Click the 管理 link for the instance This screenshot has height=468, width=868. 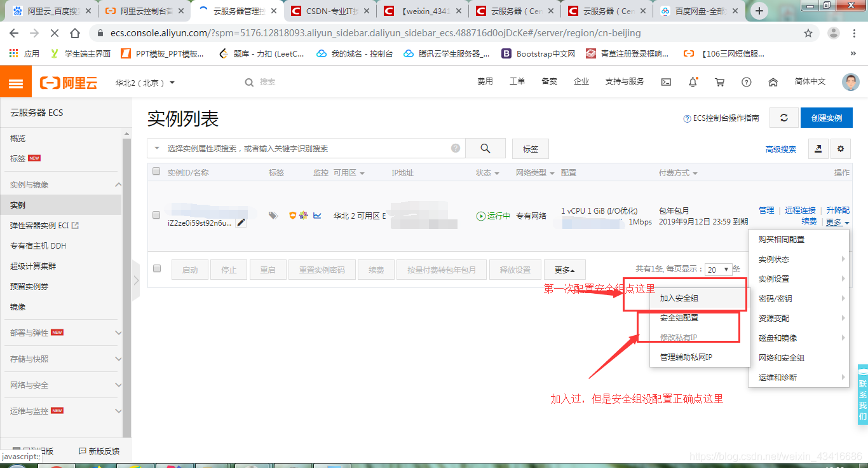pos(766,210)
